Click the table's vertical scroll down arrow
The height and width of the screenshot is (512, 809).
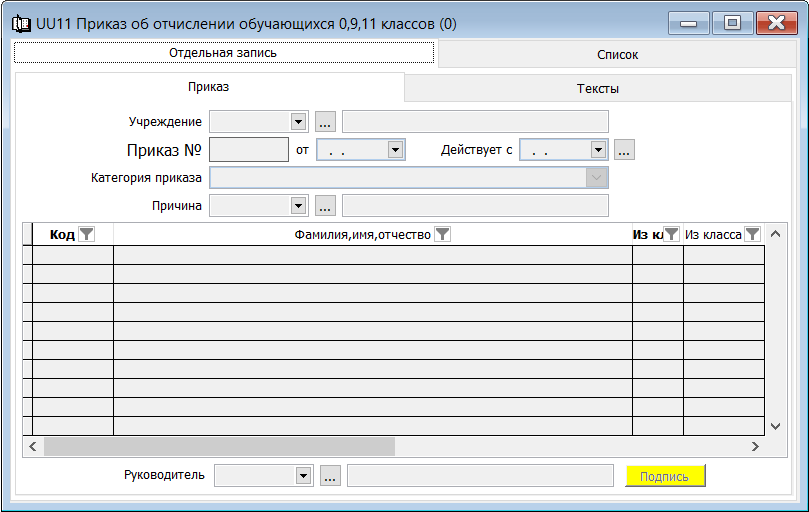[774, 426]
